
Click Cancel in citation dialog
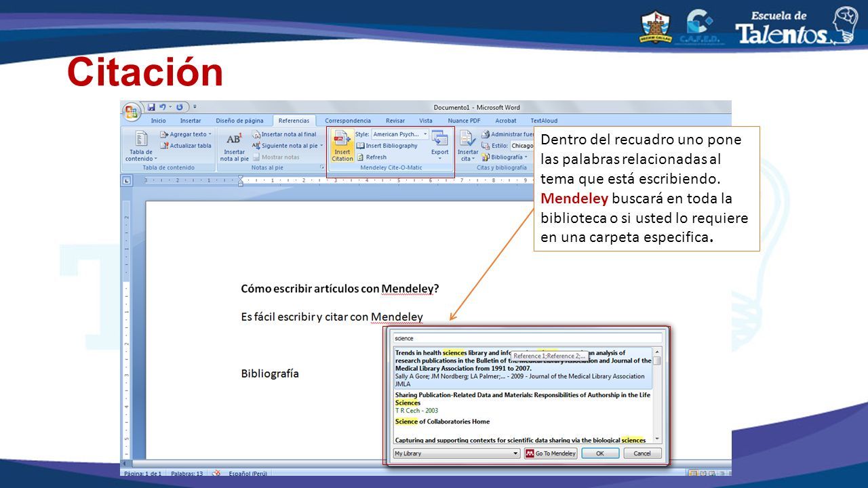pyautogui.click(x=642, y=453)
